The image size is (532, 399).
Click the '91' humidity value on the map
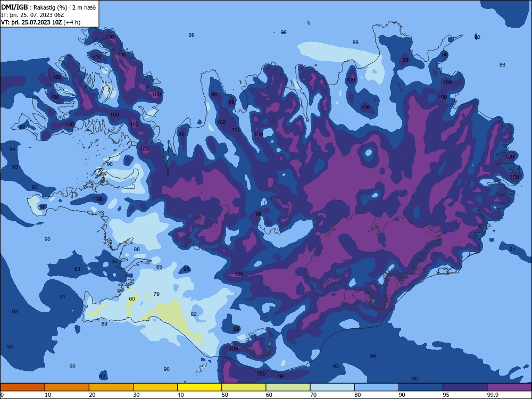[512, 250]
